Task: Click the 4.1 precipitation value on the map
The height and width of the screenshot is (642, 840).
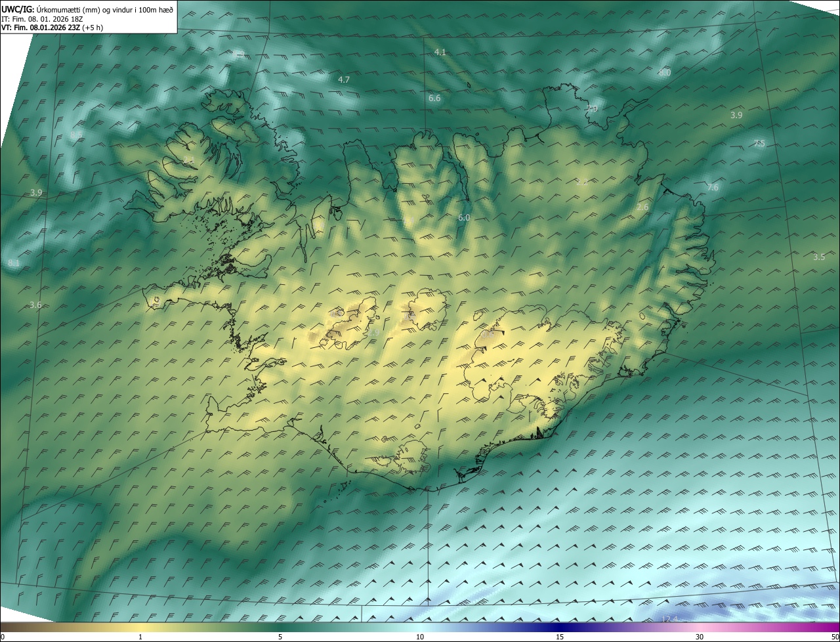Action: point(440,52)
